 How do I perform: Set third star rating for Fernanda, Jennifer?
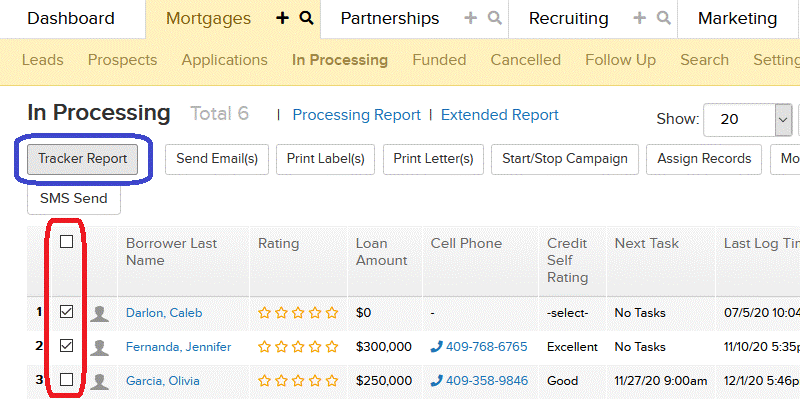click(x=298, y=347)
